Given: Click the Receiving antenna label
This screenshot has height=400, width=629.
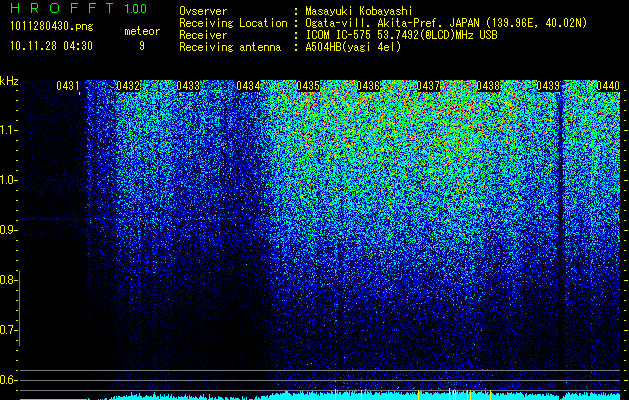Looking at the screenshot, I should tap(230, 47).
